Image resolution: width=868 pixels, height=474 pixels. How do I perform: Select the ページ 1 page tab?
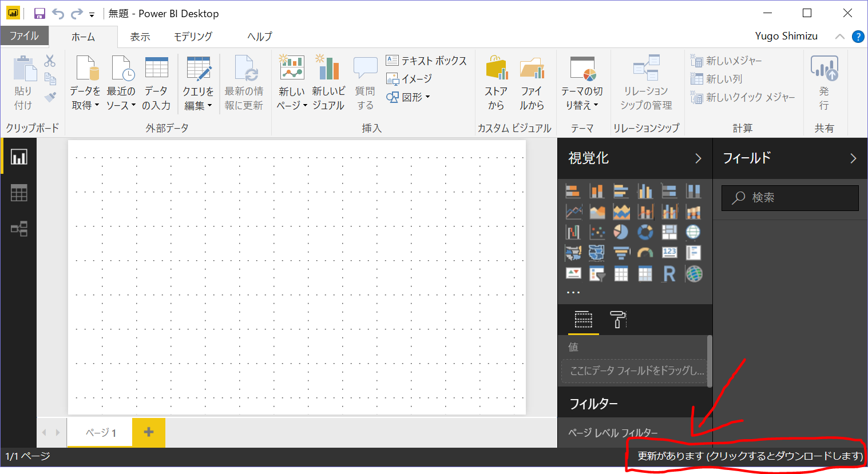[x=101, y=432]
